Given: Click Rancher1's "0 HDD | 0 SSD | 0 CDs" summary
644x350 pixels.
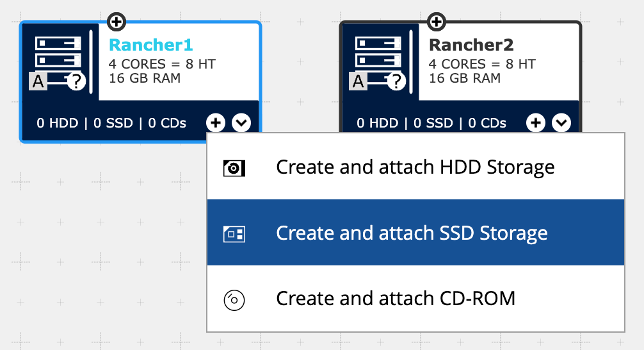Looking at the screenshot, I should point(111,123).
